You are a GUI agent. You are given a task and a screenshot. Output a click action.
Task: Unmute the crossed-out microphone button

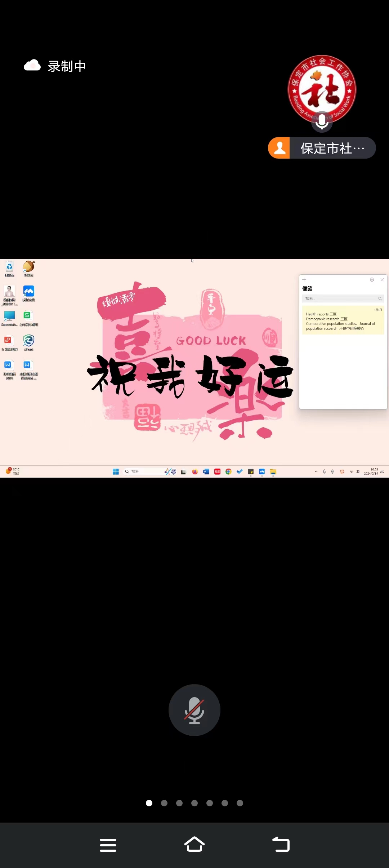pyautogui.click(x=194, y=710)
